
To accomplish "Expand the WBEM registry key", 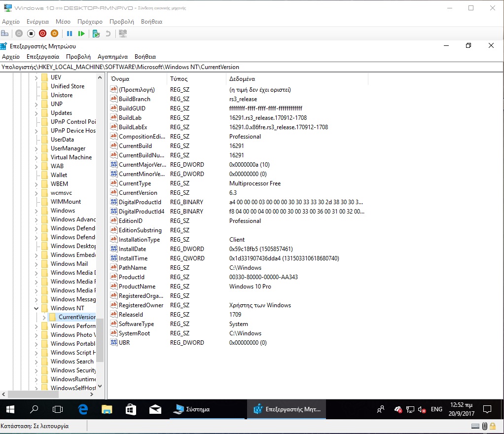I will tap(36, 184).
